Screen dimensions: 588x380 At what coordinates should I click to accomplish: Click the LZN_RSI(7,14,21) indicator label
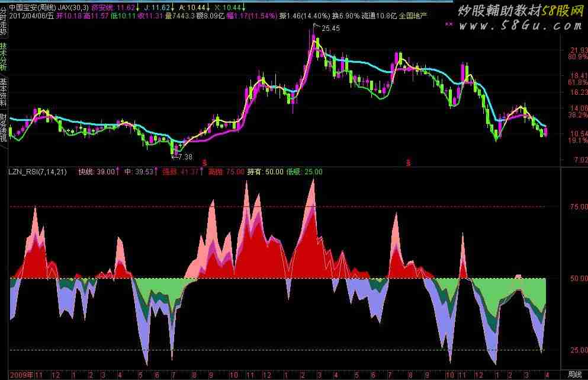coord(37,172)
